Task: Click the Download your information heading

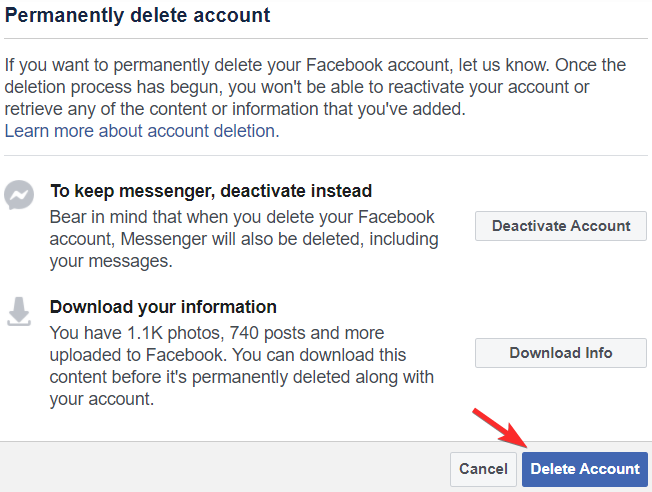Action: (163, 307)
